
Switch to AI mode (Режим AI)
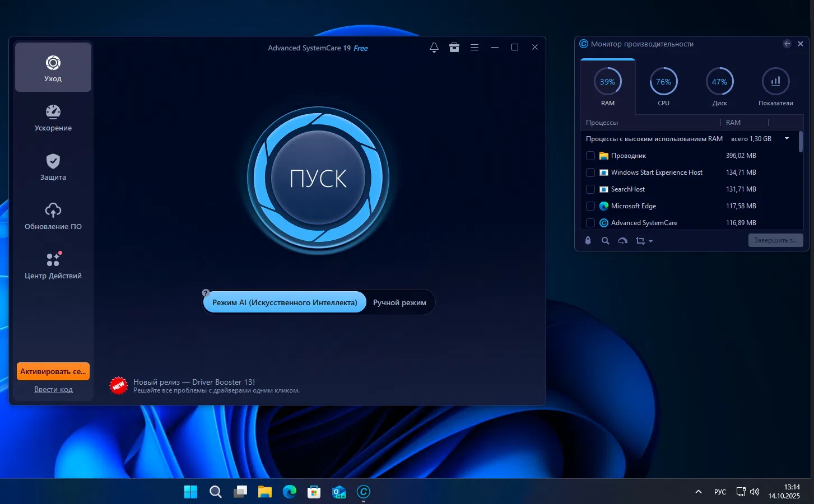point(285,302)
